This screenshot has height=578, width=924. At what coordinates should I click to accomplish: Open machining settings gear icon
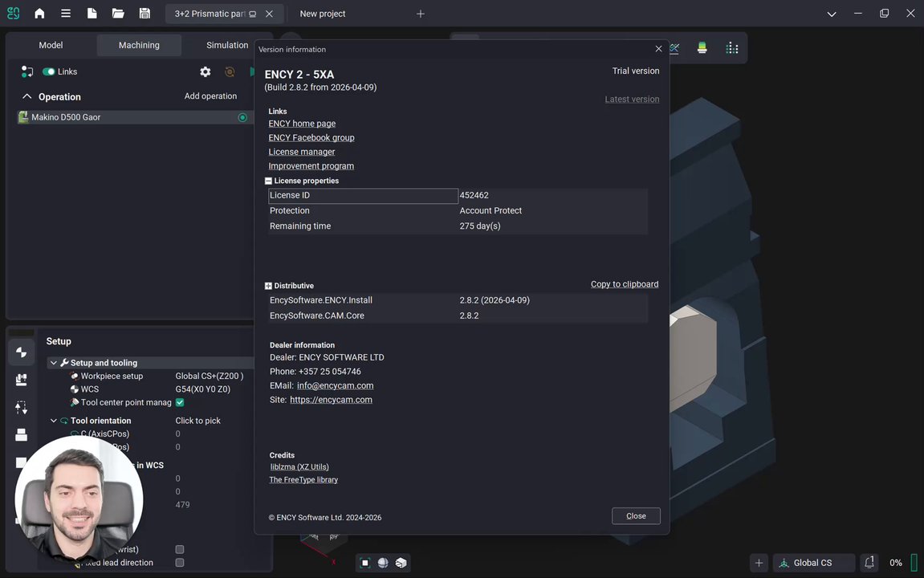coord(205,71)
